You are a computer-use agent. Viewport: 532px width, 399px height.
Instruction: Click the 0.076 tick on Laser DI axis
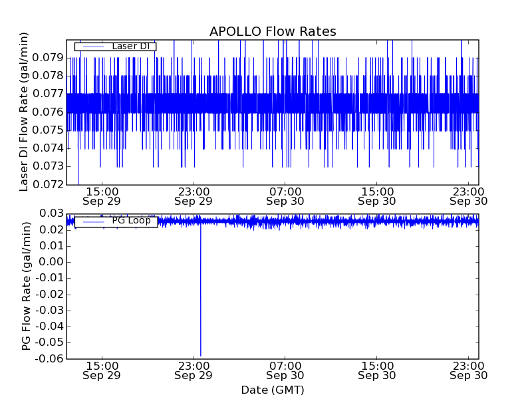49,112
